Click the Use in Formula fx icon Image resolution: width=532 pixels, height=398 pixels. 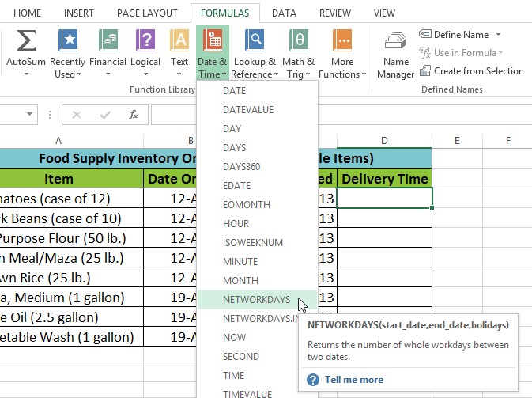424,53
